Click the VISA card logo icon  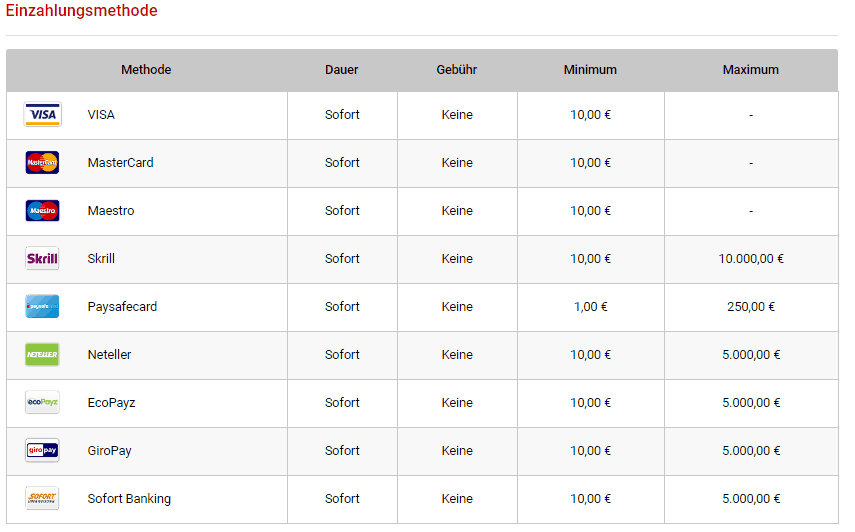click(42, 115)
